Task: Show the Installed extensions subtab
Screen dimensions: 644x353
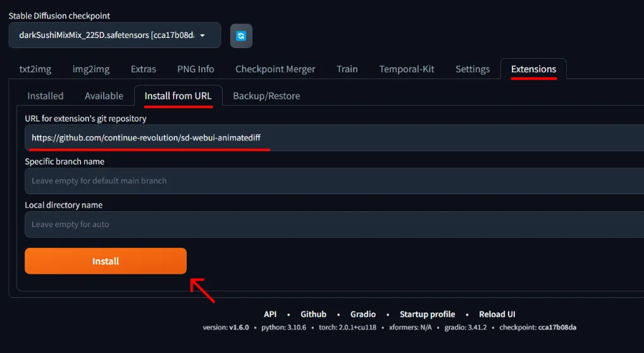Action: [x=46, y=96]
